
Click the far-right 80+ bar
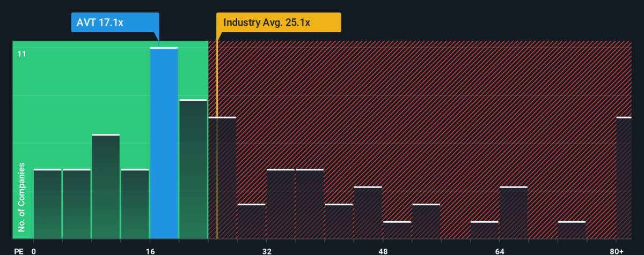(624, 178)
